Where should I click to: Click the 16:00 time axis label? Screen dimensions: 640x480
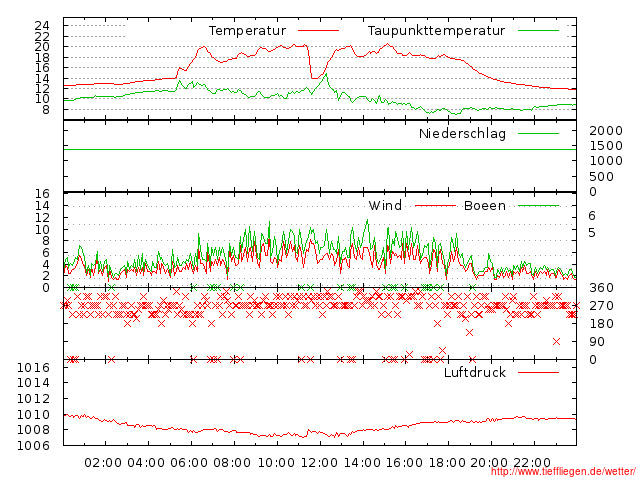click(x=404, y=463)
